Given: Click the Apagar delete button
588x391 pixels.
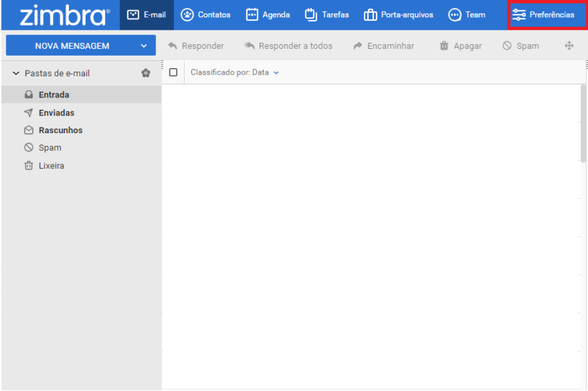Looking at the screenshot, I should coord(461,46).
